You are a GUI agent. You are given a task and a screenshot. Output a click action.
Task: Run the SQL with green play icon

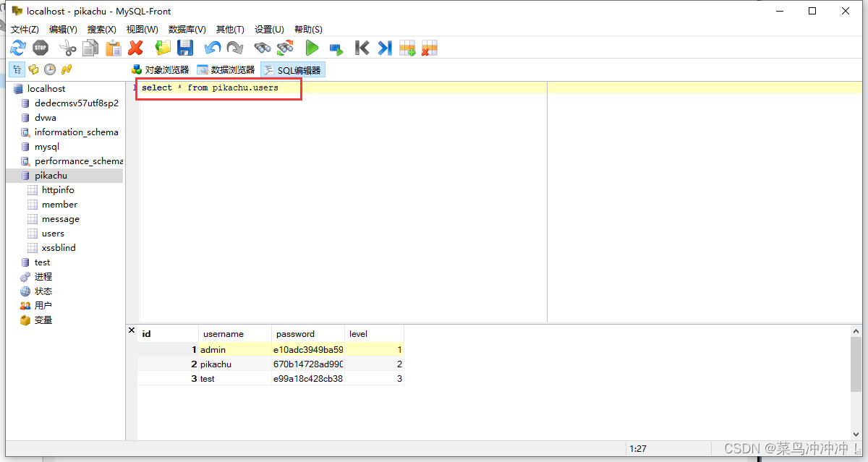312,48
